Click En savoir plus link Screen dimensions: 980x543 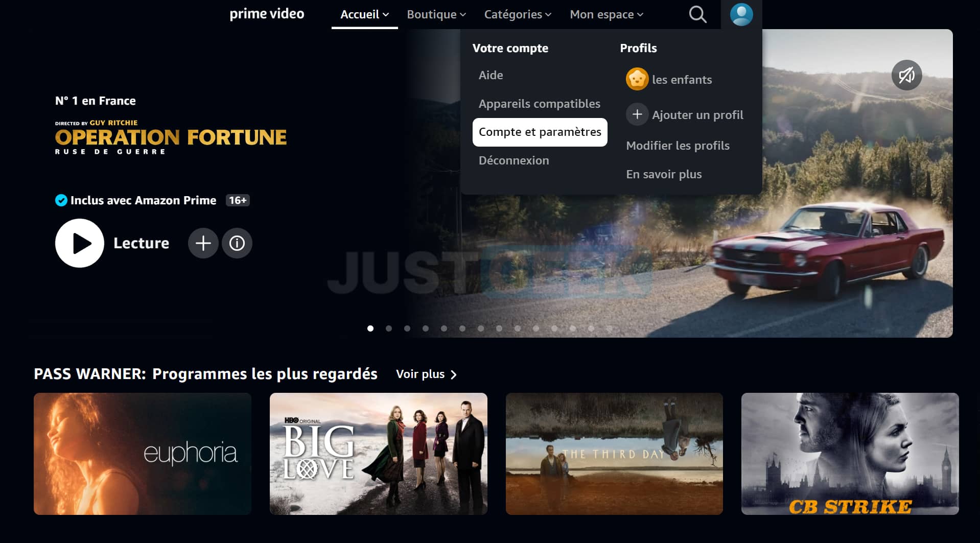tap(664, 174)
